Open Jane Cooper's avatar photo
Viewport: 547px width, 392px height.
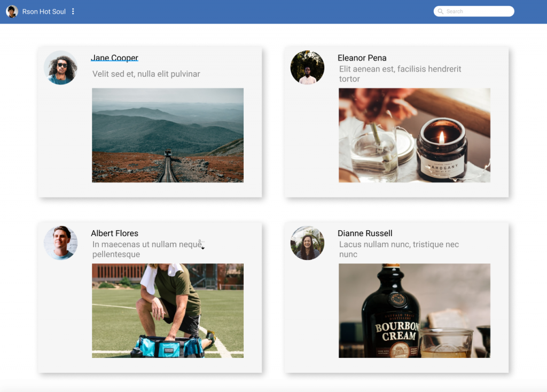click(61, 68)
